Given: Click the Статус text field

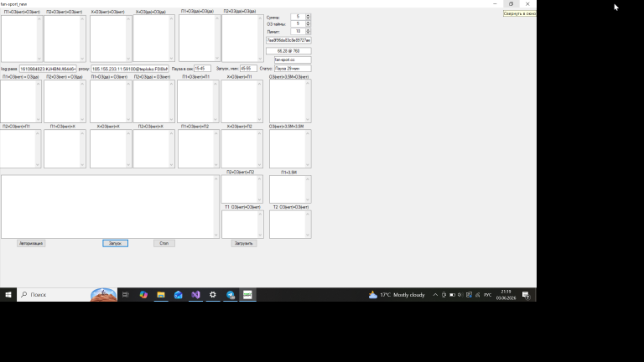Looking at the screenshot, I should click(x=293, y=69).
